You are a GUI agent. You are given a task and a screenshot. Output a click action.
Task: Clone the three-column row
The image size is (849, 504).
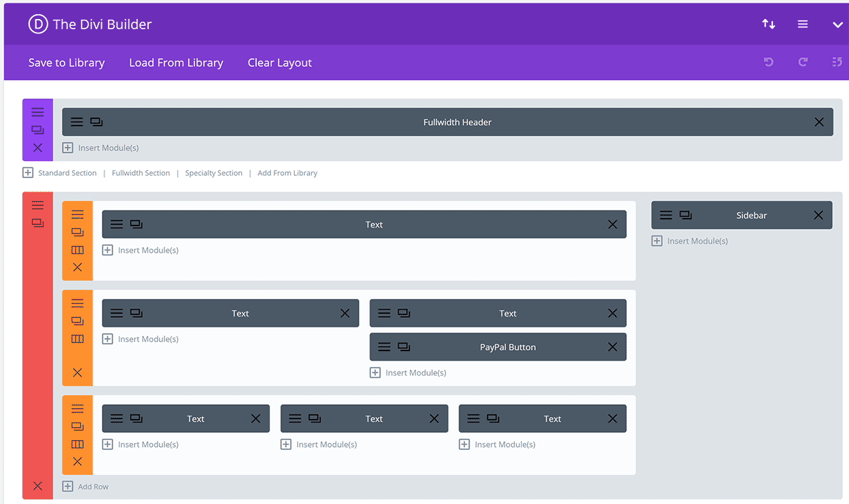[77, 427]
